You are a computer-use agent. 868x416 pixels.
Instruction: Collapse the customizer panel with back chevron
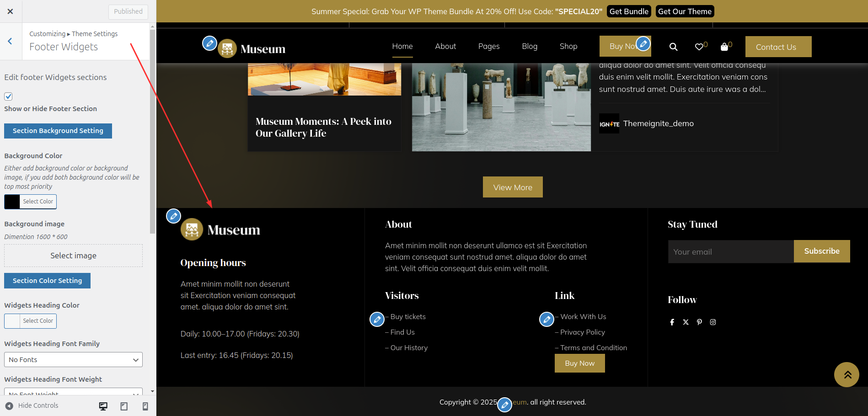point(10,41)
